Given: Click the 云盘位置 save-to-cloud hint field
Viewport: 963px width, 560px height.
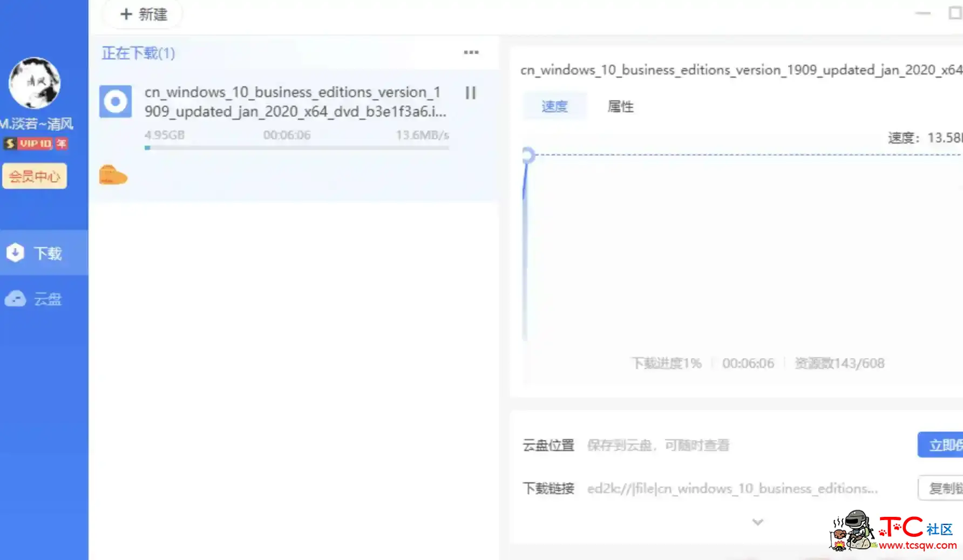Looking at the screenshot, I should click(x=658, y=445).
